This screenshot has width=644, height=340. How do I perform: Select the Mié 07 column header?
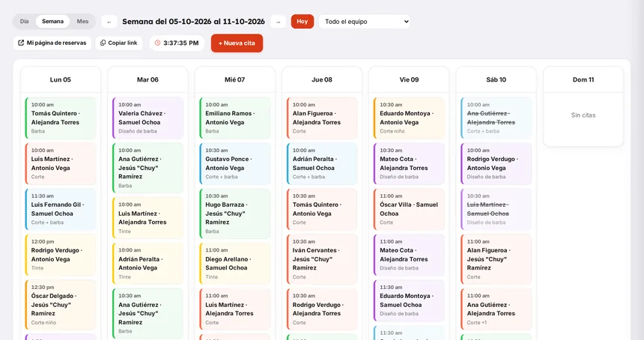234,79
